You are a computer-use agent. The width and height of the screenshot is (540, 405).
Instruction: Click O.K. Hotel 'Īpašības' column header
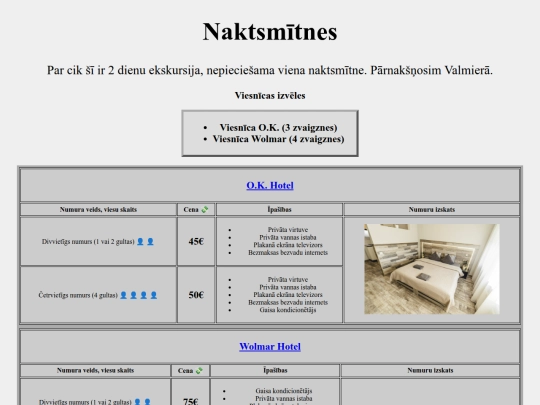point(279,209)
